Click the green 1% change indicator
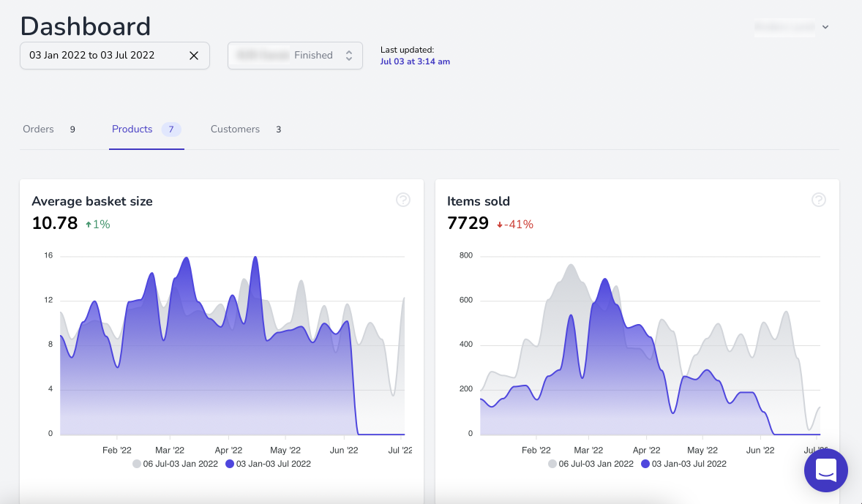862x504 pixels. pos(98,225)
